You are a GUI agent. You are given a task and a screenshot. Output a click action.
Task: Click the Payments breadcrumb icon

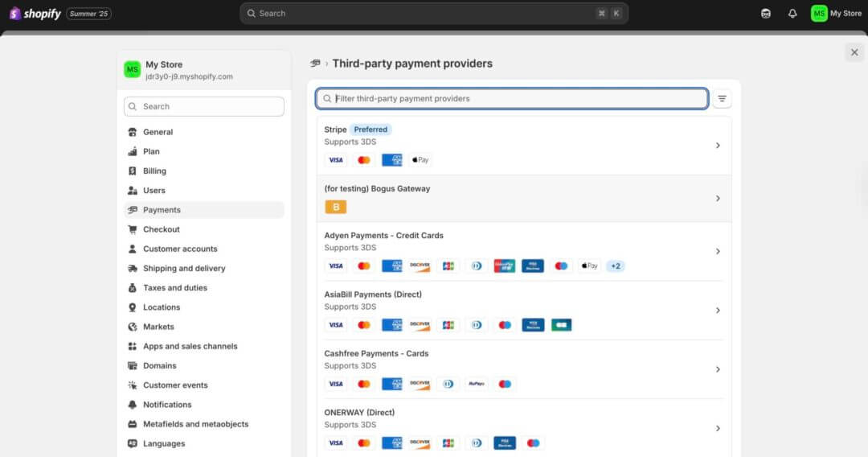click(x=315, y=63)
